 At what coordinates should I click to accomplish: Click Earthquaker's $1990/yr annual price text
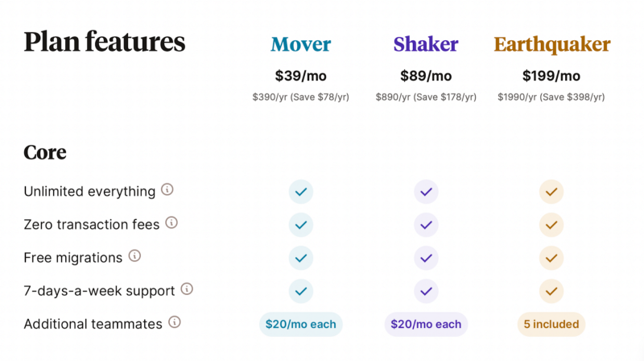(551, 97)
